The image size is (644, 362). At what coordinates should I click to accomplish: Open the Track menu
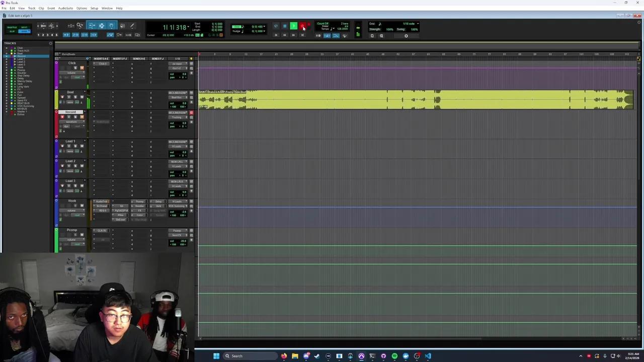[x=32, y=8]
